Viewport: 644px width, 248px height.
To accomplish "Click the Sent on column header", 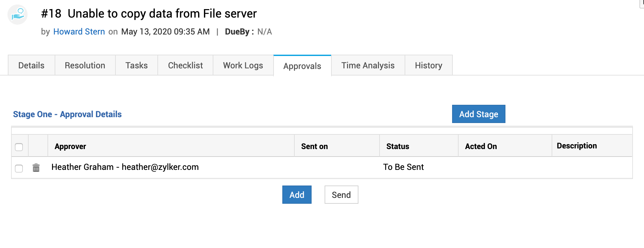I will coord(314,146).
